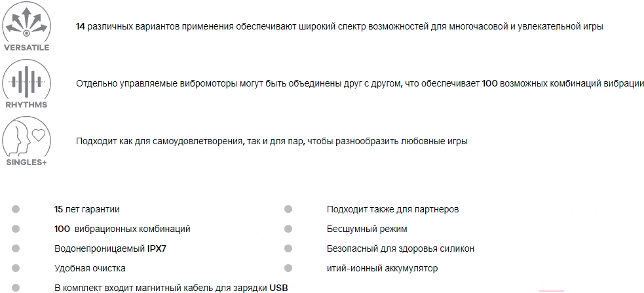Image resolution: width=644 pixels, height=293 pixels.
Task: Click the bullet dot beside 15 лет гарантии
Action: [16, 210]
